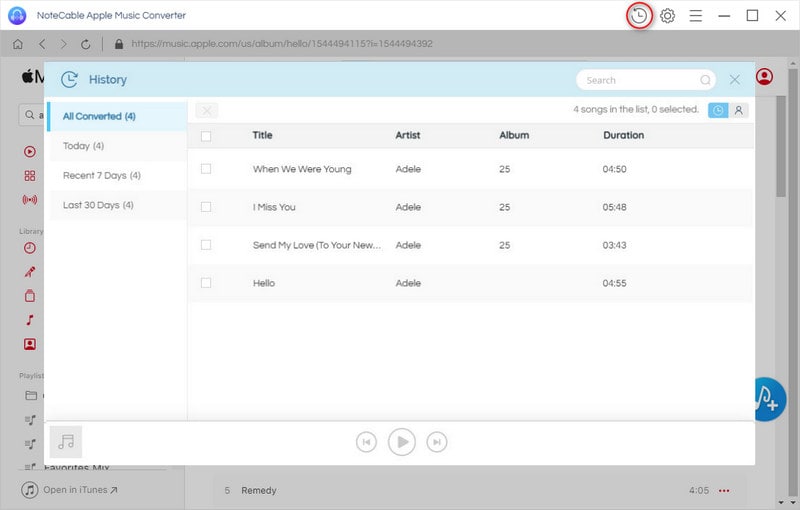Reload the page with refresh icon
The width and height of the screenshot is (800, 510).
point(86,44)
